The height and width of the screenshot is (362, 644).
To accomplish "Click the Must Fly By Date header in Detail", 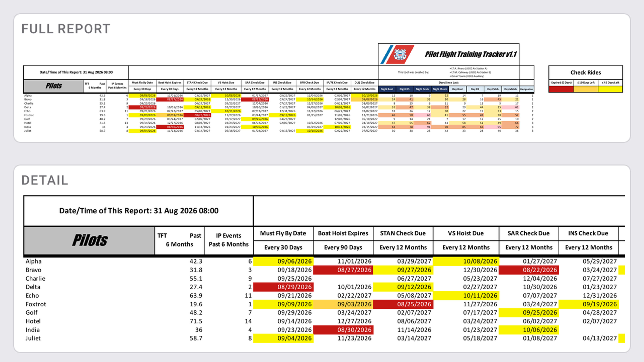I will pos(283,233).
